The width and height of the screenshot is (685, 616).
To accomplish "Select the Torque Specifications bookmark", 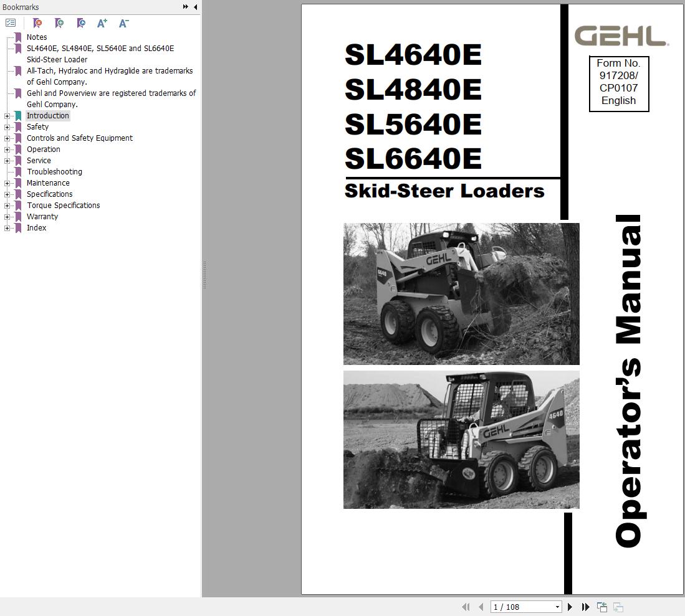I will (64, 205).
